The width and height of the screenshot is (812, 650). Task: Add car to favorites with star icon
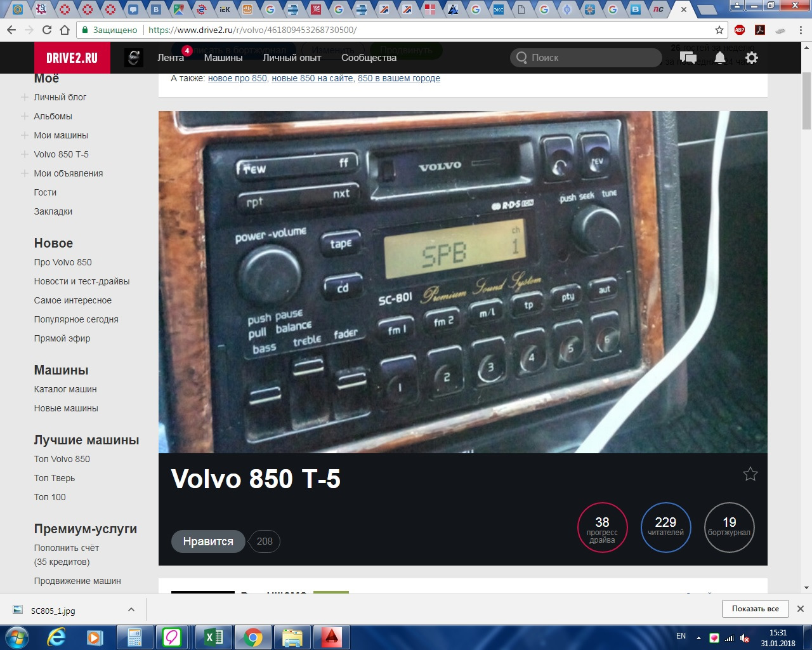(750, 474)
